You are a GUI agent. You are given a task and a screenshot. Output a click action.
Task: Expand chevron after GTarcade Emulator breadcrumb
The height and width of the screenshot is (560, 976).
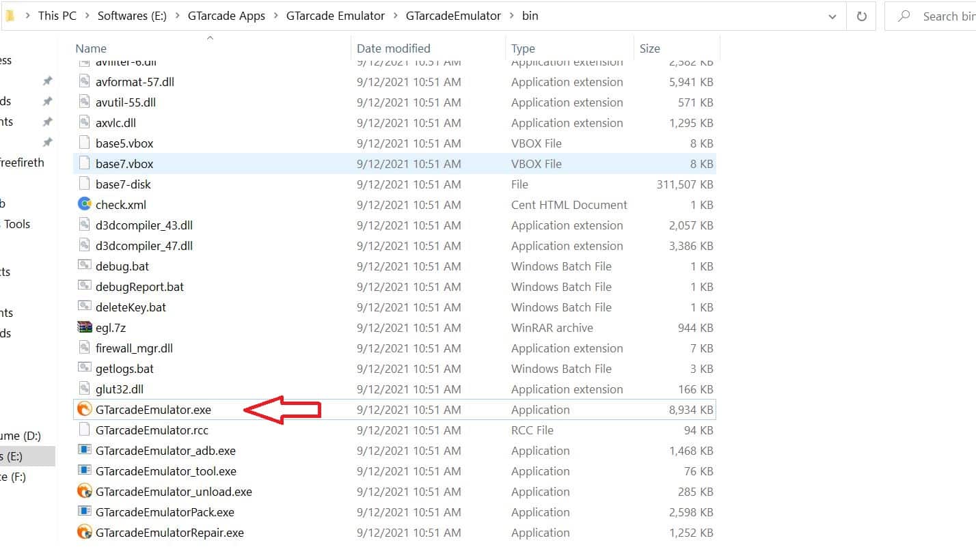tap(395, 16)
